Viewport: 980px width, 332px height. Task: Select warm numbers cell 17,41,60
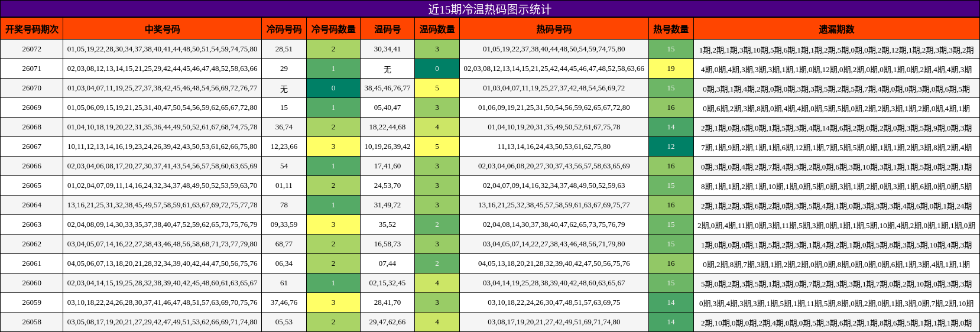click(387, 166)
